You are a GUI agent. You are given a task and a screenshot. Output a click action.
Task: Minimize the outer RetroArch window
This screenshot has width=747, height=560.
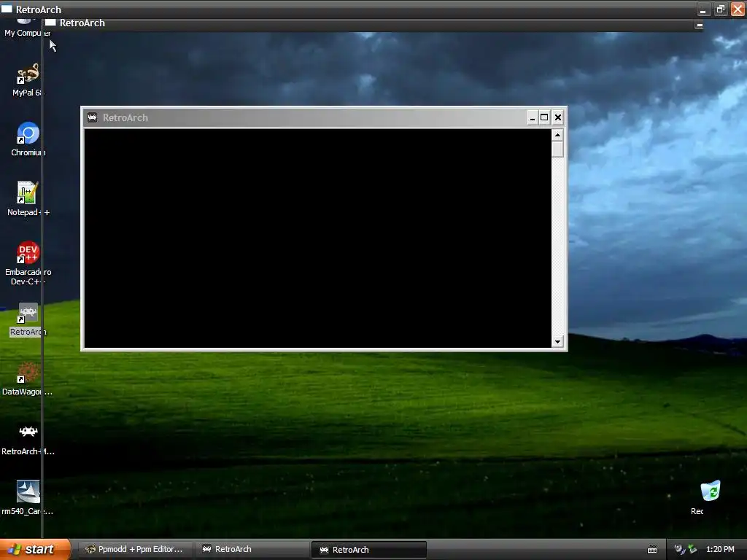(x=703, y=9)
